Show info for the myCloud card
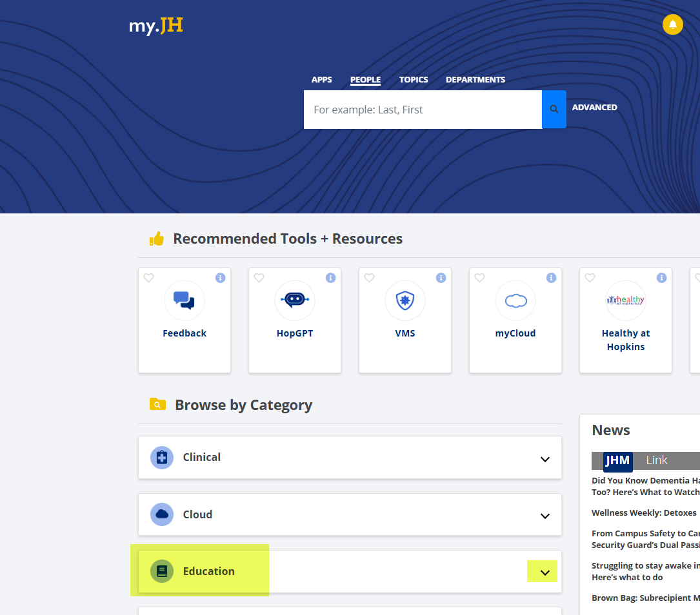 click(x=552, y=278)
